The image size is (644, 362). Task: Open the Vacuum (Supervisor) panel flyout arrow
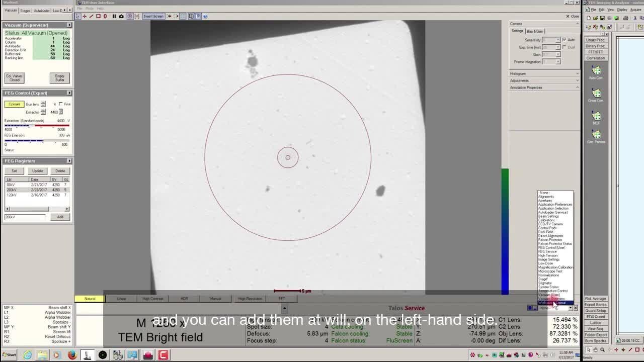tap(69, 25)
